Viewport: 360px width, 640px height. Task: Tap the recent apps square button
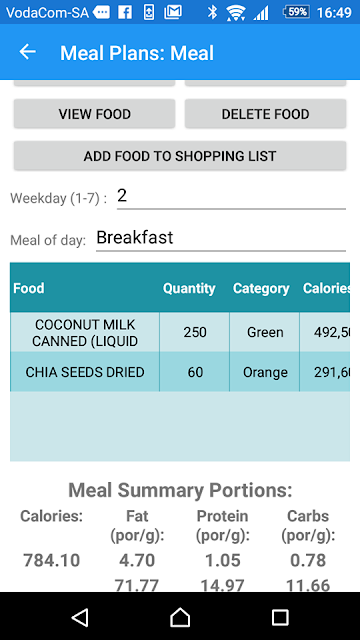[x=280, y=617]
